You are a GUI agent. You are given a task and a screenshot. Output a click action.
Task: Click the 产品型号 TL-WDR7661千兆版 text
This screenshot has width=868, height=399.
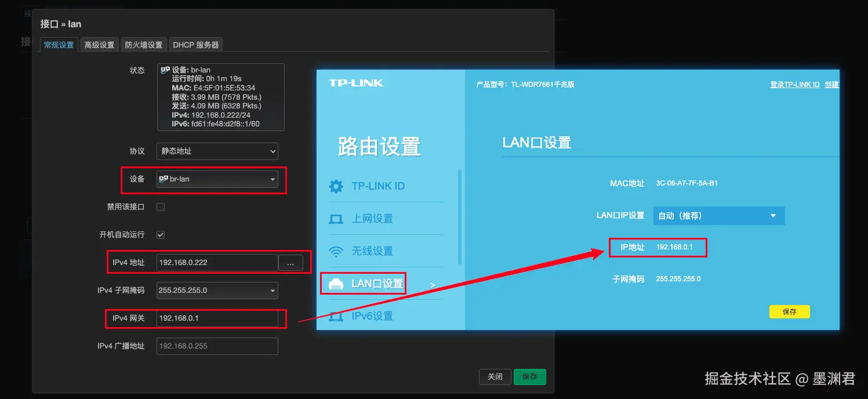[x=525, y=85]
